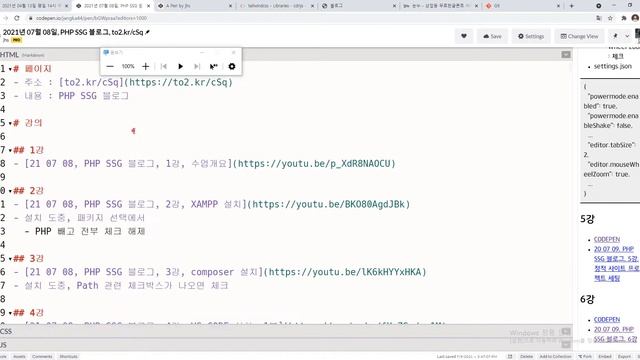Open the Assets footer tab
Viewport: 640px width, 360px height.
pyautogui.click(x=19, y=357)
